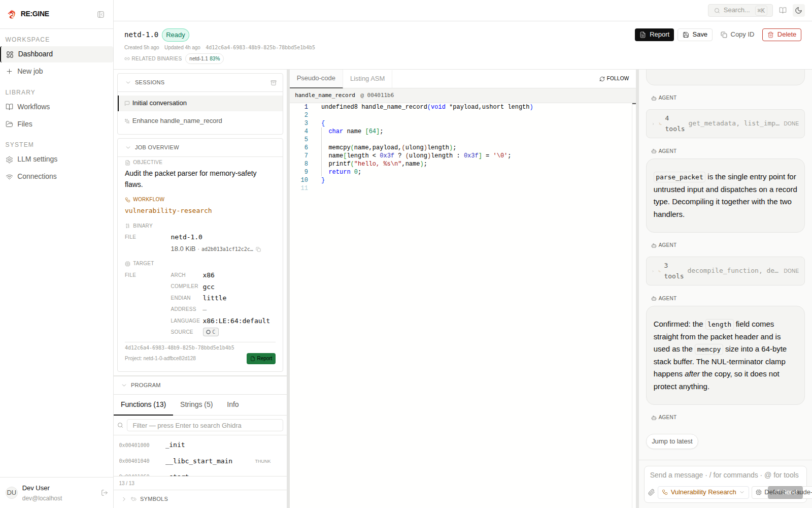Image resolution: width=812 pixels, height=508 pixels.
Task: Select the _init function row
Action: (200, 445)
